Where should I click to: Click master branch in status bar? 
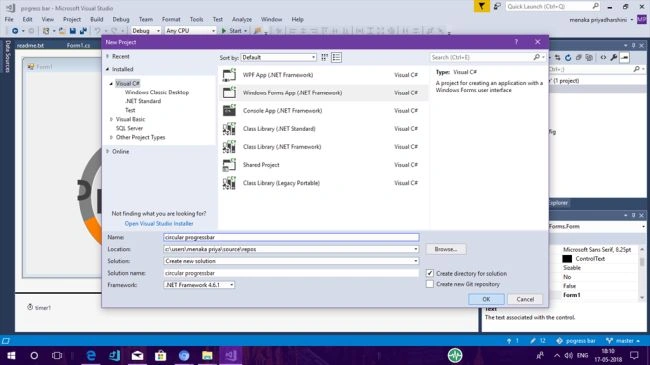pyautogui.click(x=623, y=341)
